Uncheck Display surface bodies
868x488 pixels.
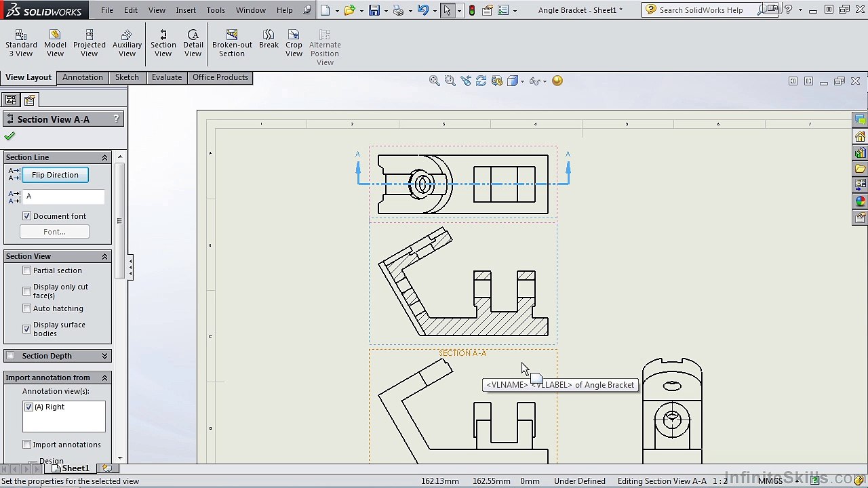(x=27, y=329)
